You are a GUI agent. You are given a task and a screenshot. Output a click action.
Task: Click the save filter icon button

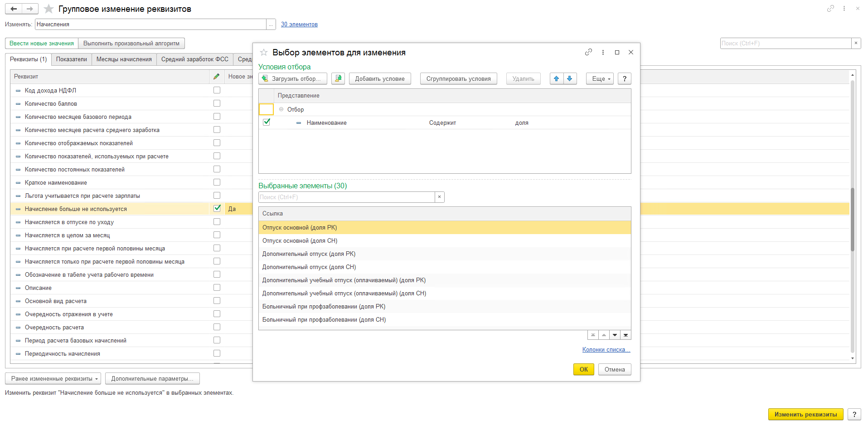click(x=338, y=78)
